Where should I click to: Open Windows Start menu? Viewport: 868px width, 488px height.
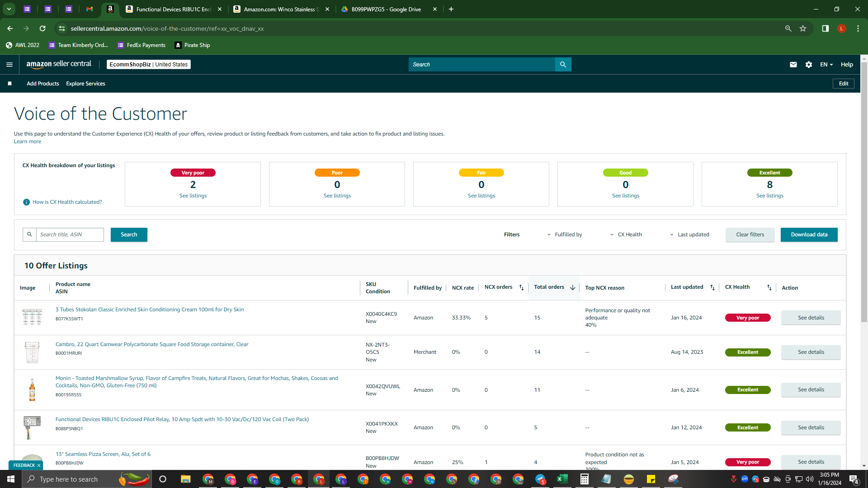(11, 479)
